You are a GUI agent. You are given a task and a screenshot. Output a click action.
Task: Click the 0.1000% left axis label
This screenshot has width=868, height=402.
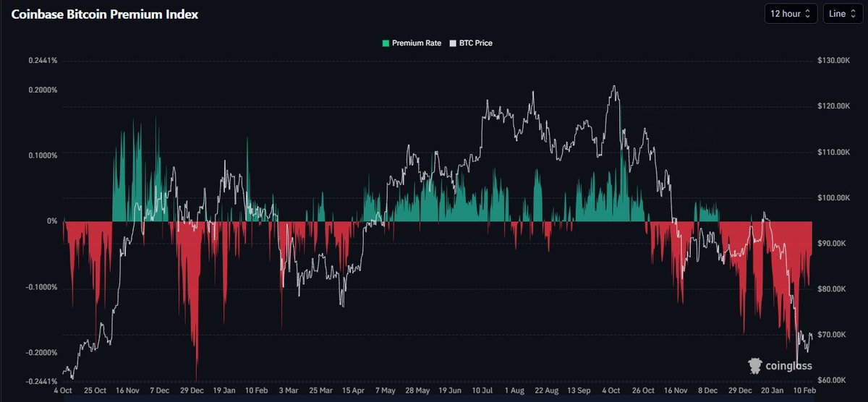[43, 155]
